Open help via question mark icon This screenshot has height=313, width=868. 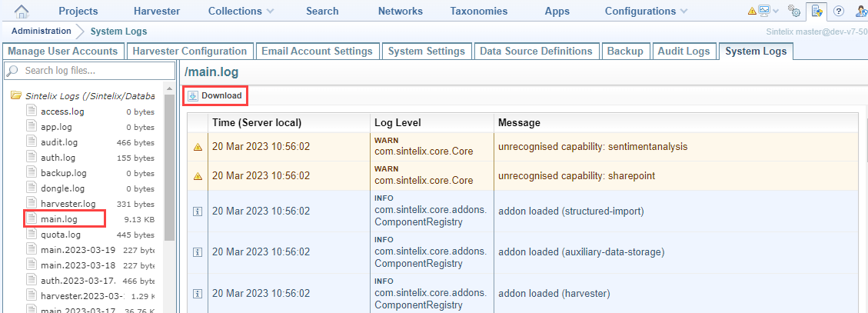tap(839, 11)
